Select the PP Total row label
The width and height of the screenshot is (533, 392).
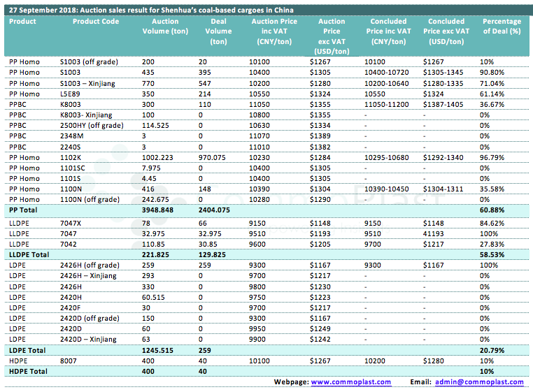tap(24, 210)
